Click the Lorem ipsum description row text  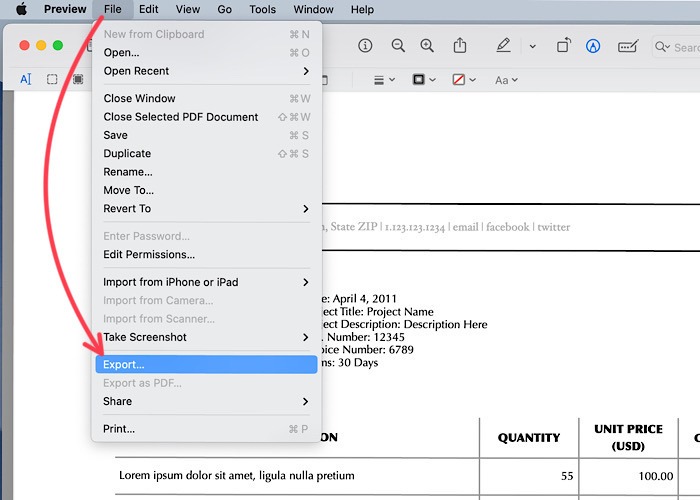tap(237, 476)
